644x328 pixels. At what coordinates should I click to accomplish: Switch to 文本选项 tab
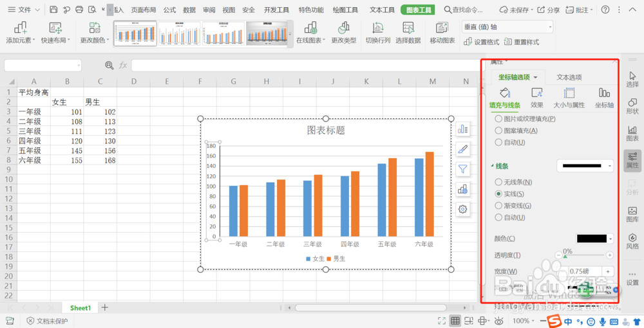click(569, 77)
